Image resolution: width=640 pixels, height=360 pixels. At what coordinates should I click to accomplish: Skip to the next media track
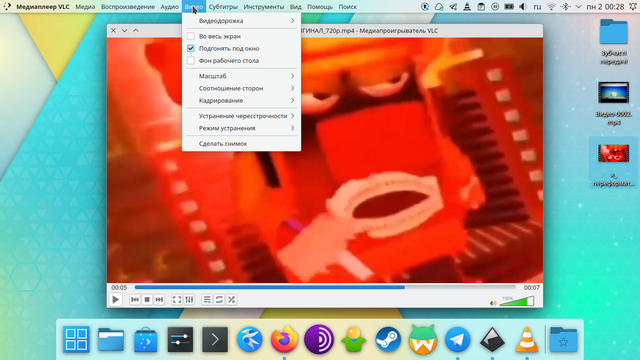[x=159, y=300]
